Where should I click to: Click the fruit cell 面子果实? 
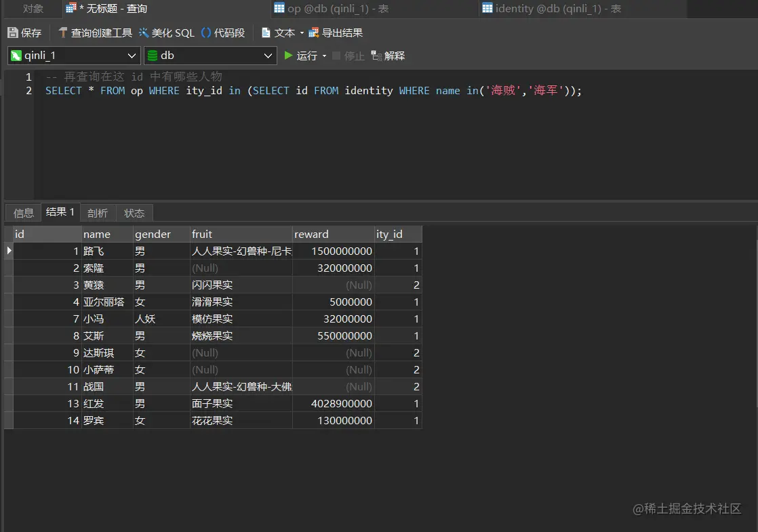[x=241, y=403]
